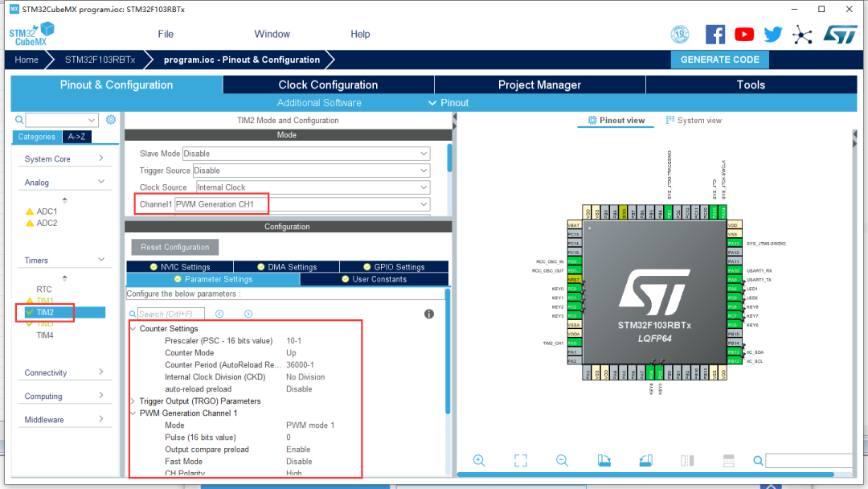868x489 pixels.
Task: Click Prescaler value 10-1
Action: pyautogui.click(x=293, y=340)
